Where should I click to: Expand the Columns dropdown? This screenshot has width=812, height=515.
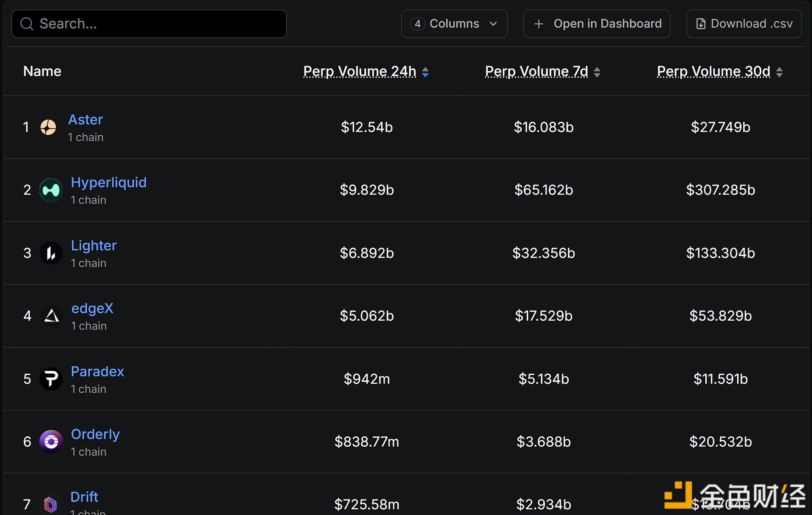pyautogui.click(x=454, y=24)
